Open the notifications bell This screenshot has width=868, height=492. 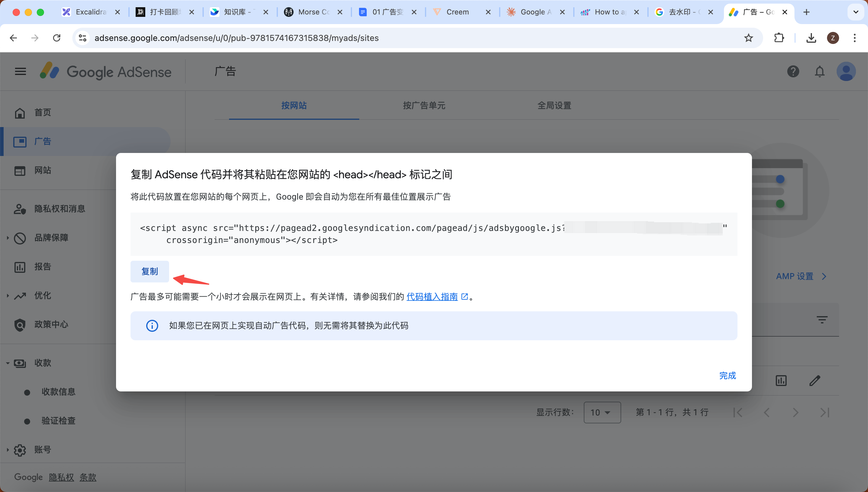pyautogui.click(x=820, y=71)
